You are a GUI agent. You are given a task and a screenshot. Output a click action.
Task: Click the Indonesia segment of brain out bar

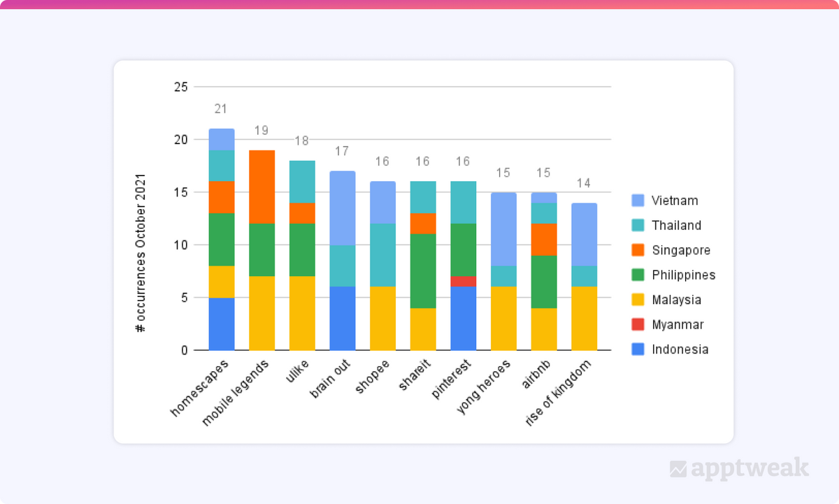(343, 319)
